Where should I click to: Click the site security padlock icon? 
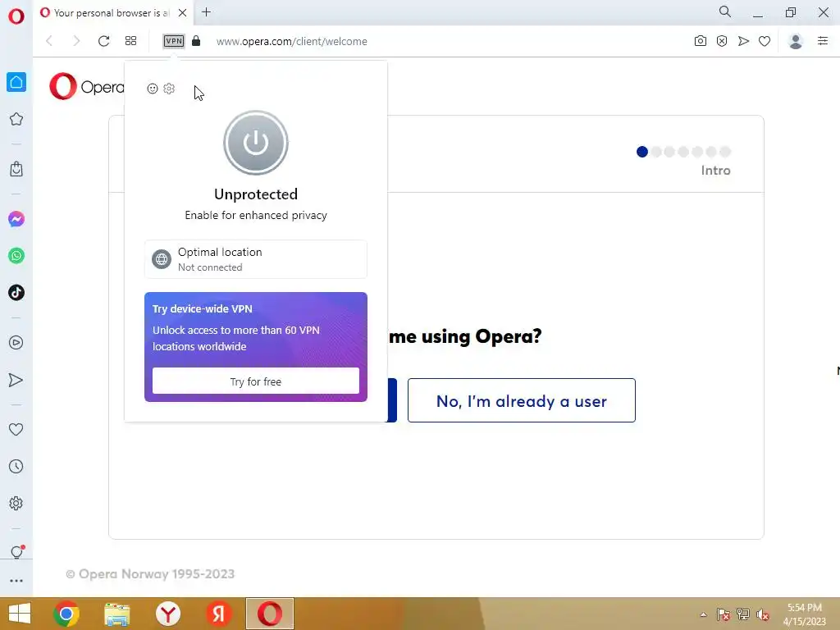click(196, 41)
